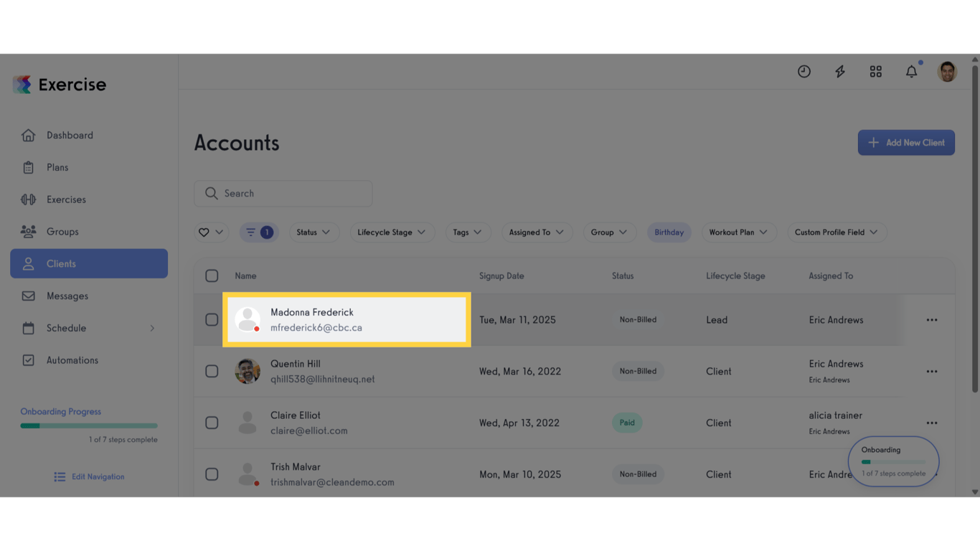
Task: Open the activity history clock icon
Action: tap(804, 71)
